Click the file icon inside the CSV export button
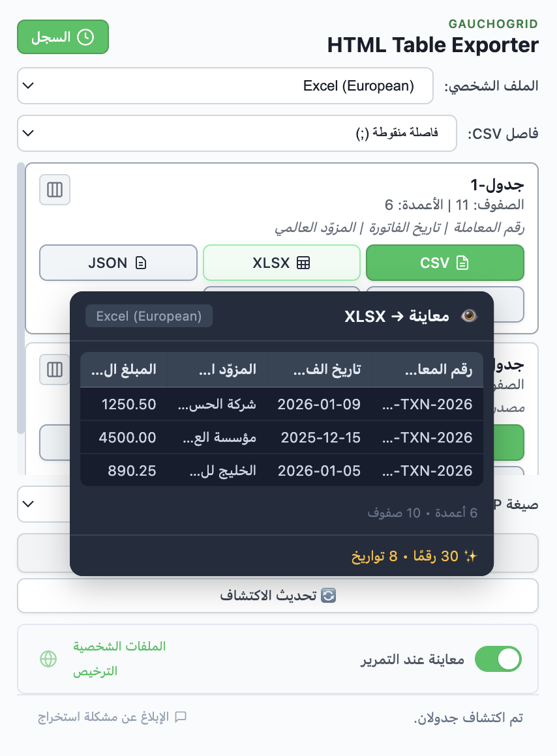 [x=462, y=263]
